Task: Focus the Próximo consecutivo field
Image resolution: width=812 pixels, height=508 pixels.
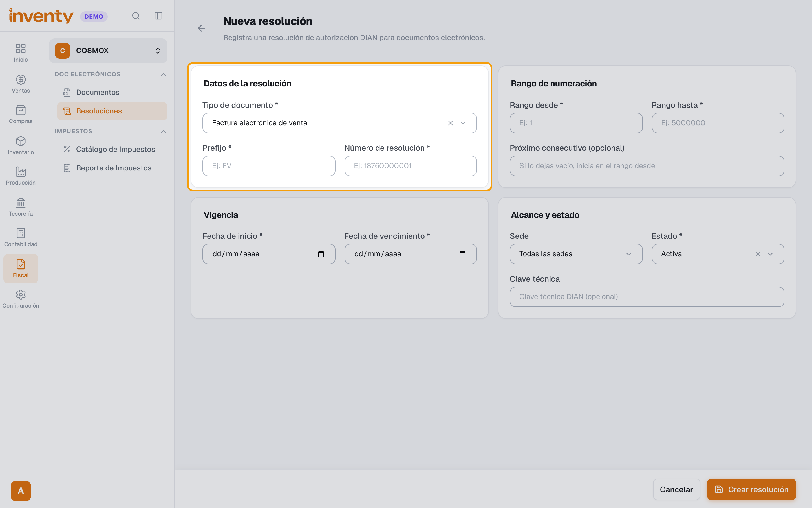Action: (646, 166)
